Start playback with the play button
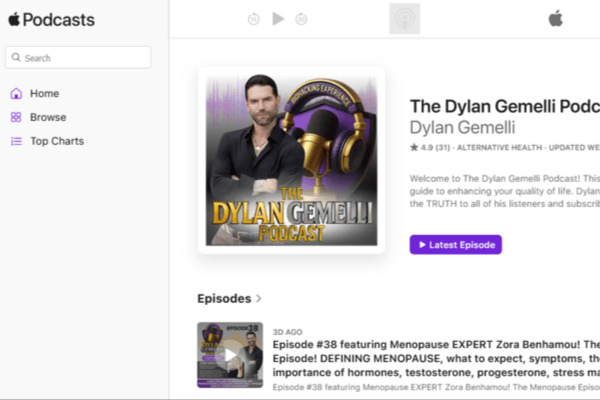This screenshot has height=400, width=600. coord(278,19)
